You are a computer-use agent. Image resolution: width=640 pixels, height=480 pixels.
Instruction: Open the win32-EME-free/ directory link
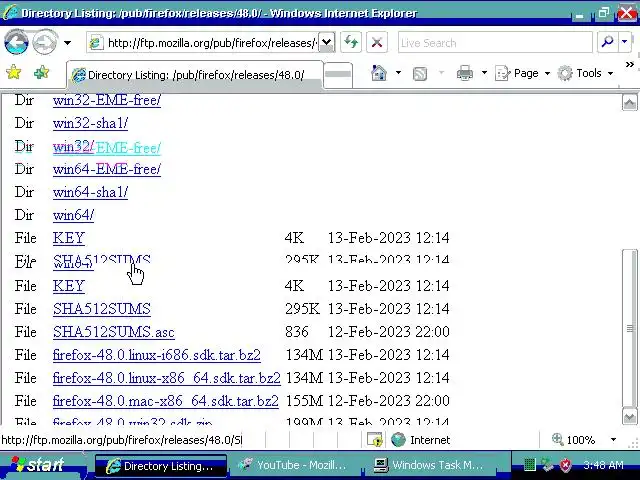coord(107,100)
